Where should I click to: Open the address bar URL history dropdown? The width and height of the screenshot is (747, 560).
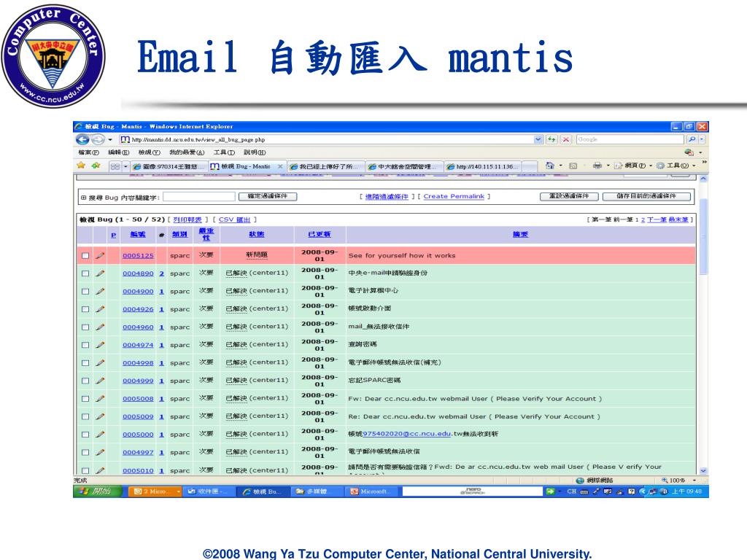[538, 139]
